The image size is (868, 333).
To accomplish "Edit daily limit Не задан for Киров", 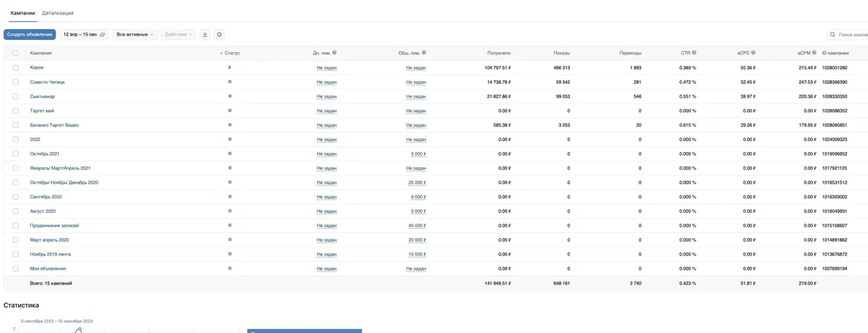I will (x=327, y=67).
